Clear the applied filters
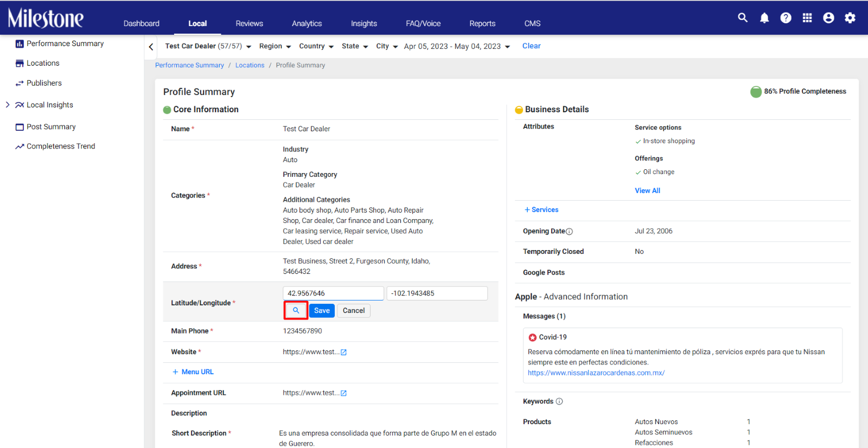The width and height of the screenshot is (868, 448). 532,46
